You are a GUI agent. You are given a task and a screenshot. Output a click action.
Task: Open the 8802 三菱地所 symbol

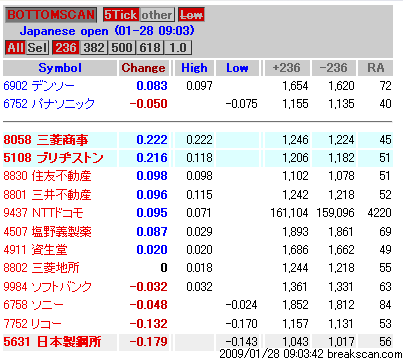tap(41, 268)
